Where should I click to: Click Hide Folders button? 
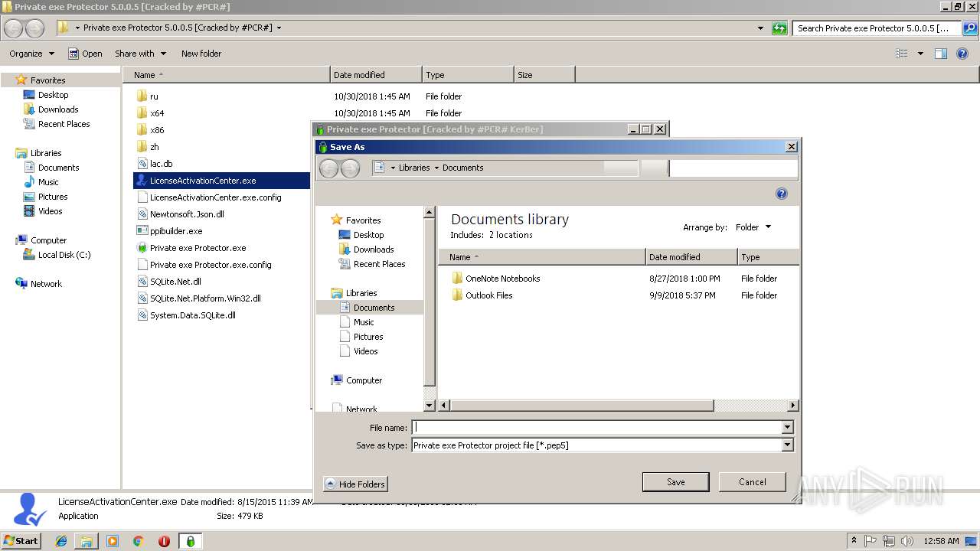pyautogui.click(x=355, y=484)
